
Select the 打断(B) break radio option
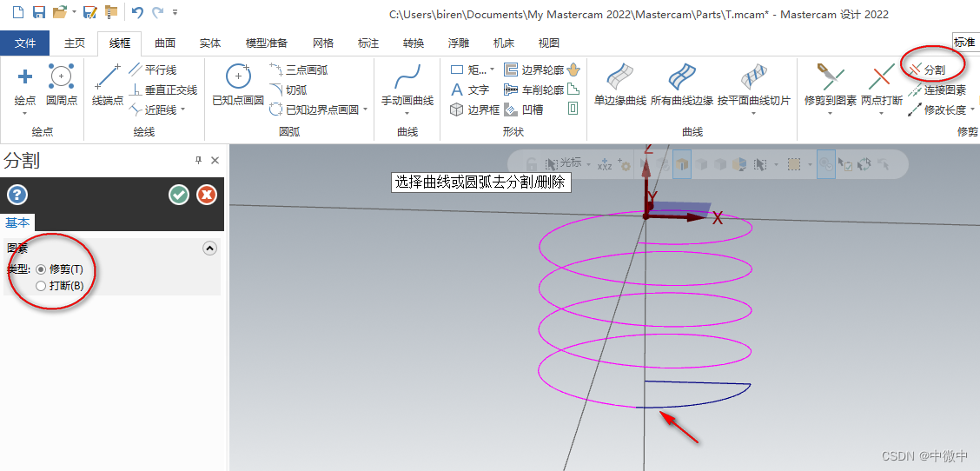coord(60,286)
